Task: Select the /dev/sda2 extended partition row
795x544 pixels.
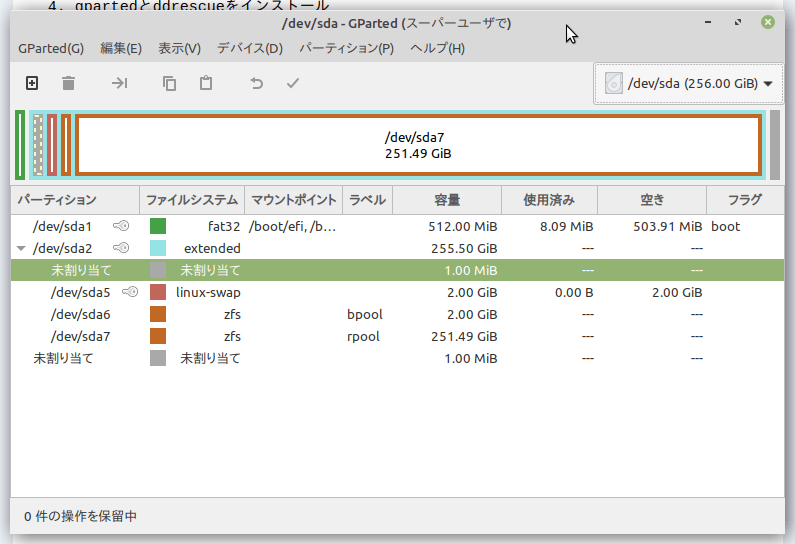Action: (398, 248)
